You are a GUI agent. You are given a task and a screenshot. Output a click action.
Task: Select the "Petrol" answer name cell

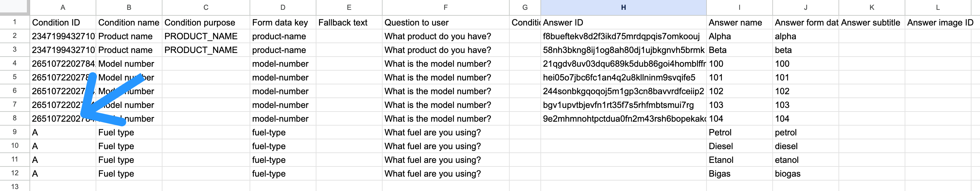(x=720, y=132)
